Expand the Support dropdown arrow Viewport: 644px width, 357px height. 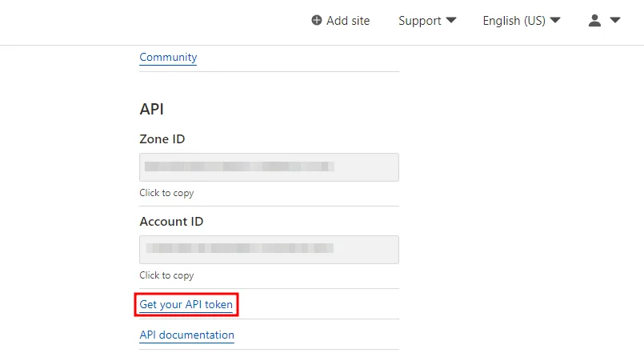tap(451, 20)
